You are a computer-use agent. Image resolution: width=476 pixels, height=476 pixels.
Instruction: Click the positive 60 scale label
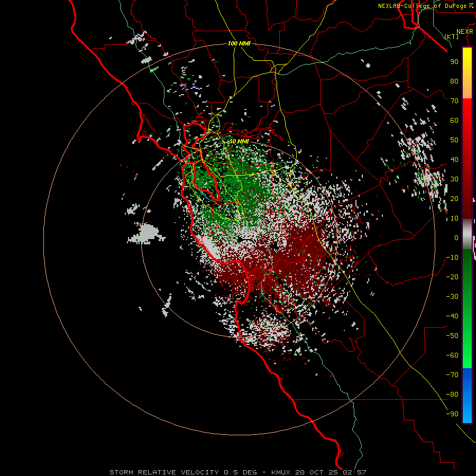tap(454, 120)
